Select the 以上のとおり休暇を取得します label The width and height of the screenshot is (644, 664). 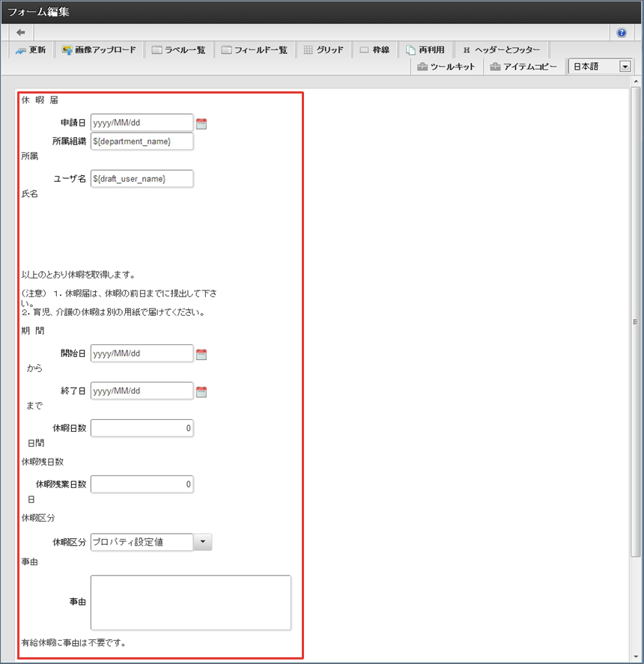click(79, 275)
